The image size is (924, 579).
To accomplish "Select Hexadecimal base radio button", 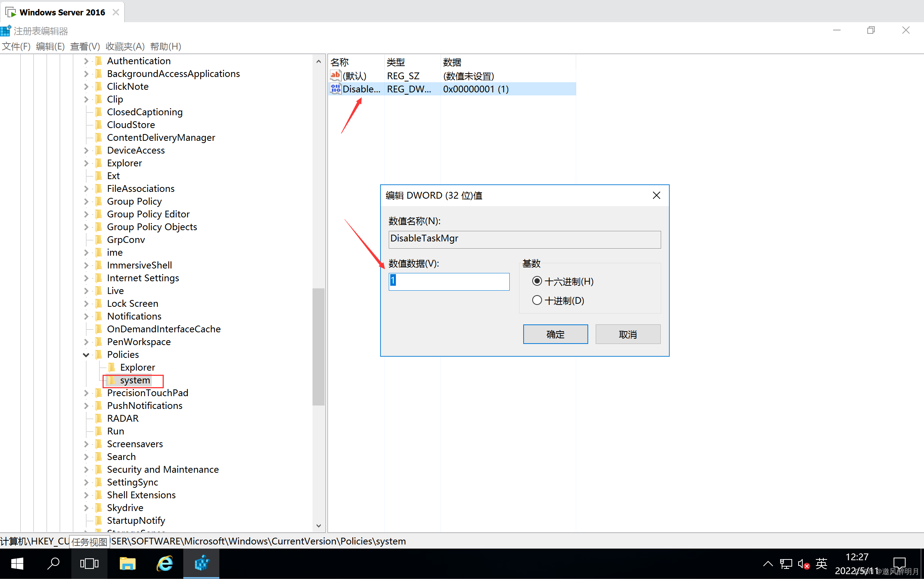I will [x=537, y=282].
